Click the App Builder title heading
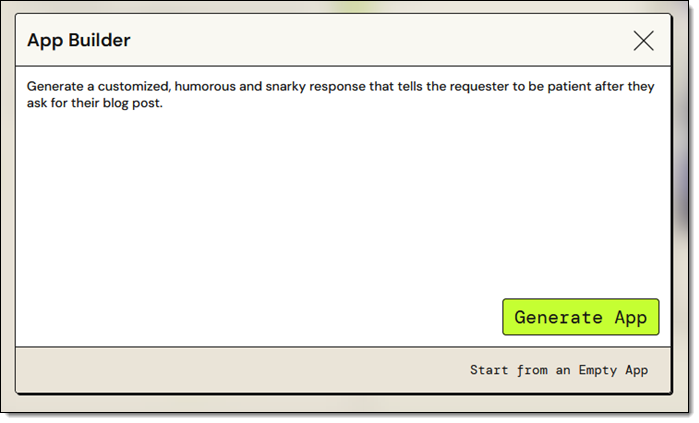The image size is (699, 423). click(78, 40)
